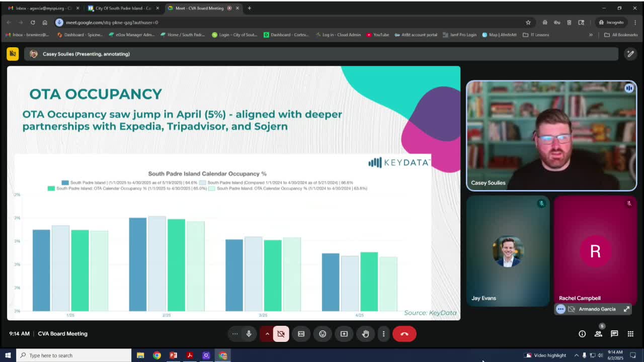This screenshot has height=362, width=644.
Task: Expand the Armando Garcia self-view tile
Action: coord(627,309)
